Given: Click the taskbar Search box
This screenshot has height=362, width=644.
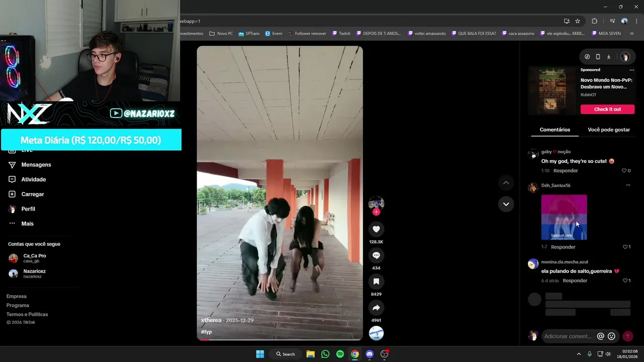Looking at the screenshot, I should [285, 354].
